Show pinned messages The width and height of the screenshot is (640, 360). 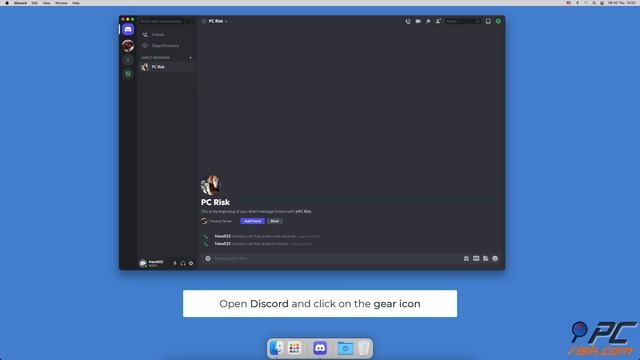click(x=428, y=21)
